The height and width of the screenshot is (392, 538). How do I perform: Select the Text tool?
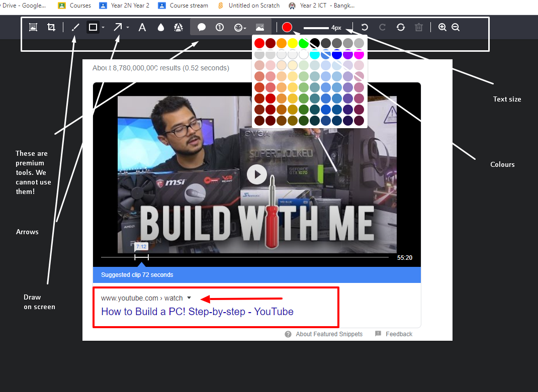point(142,27)
